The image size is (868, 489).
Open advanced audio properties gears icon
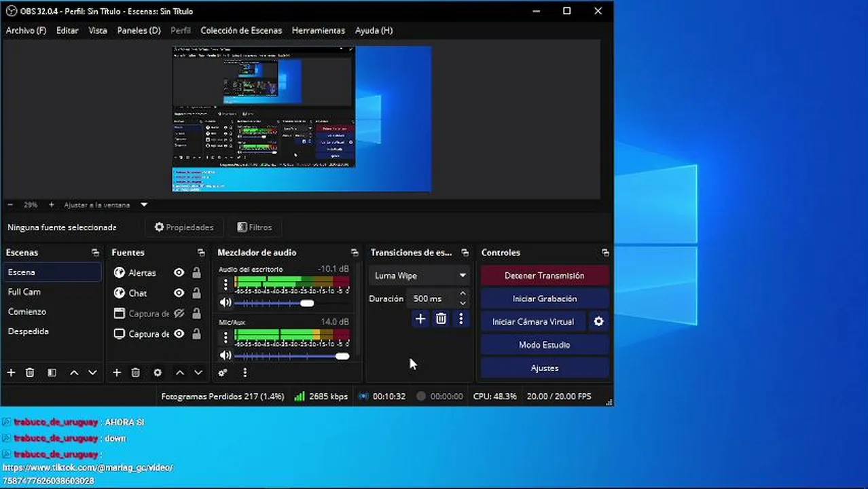(x=223, y=373)
